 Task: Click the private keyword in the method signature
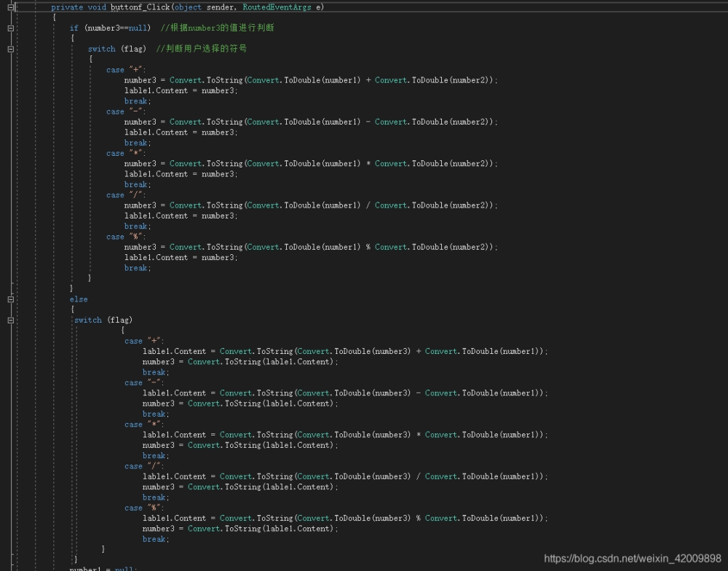pyautogui.click(x=67, y=7)
